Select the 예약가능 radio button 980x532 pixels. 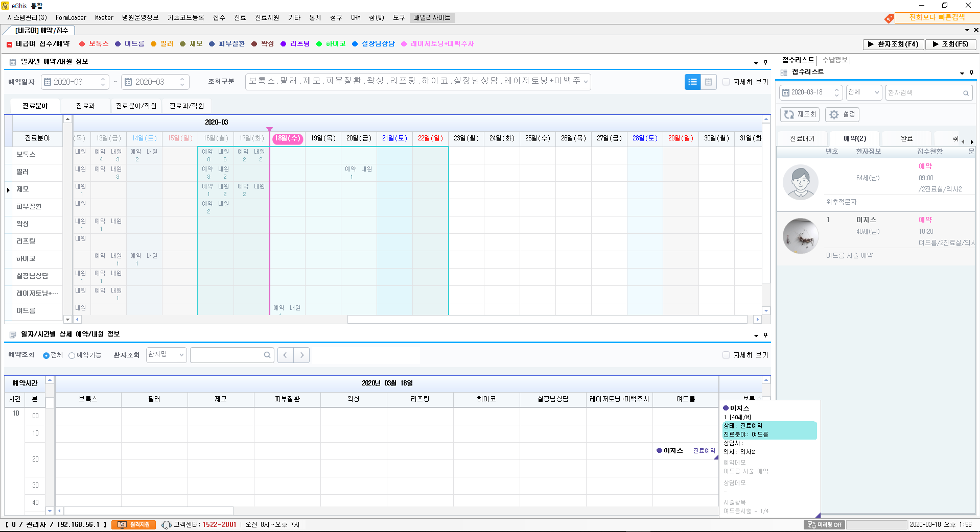pos(72,355)
